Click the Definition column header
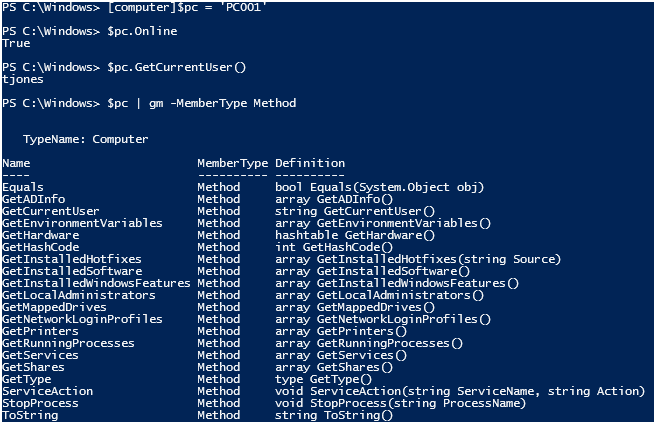 (310, 163)
